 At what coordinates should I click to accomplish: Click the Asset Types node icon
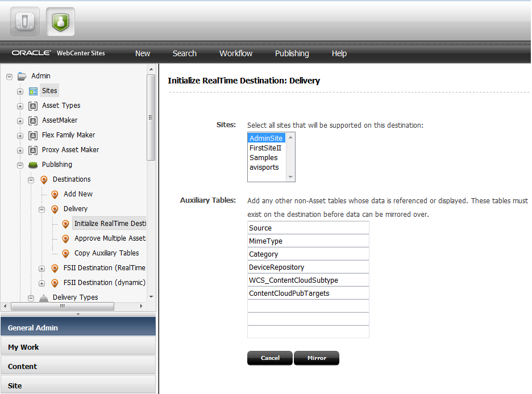[33, 106]
